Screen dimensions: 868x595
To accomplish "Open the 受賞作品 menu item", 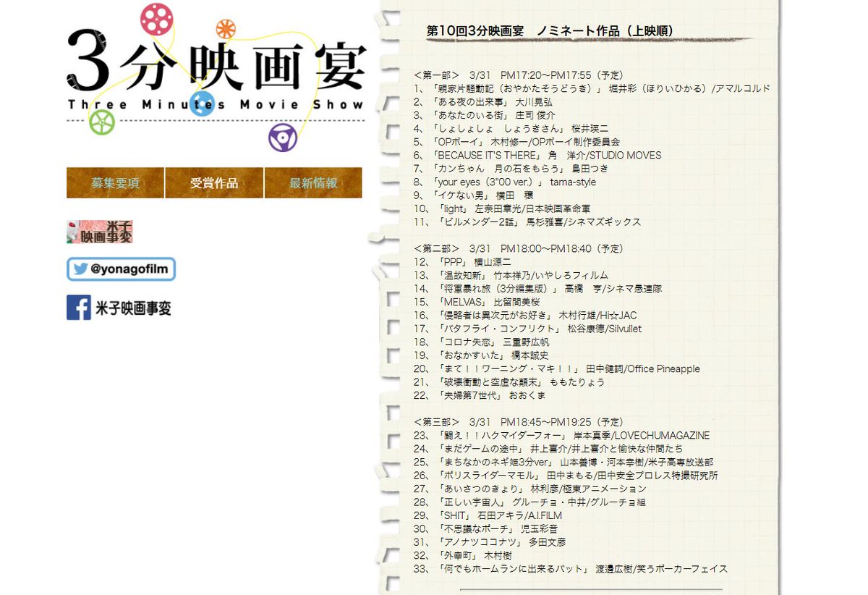I will pyautogui.click(x=215, y=182).
